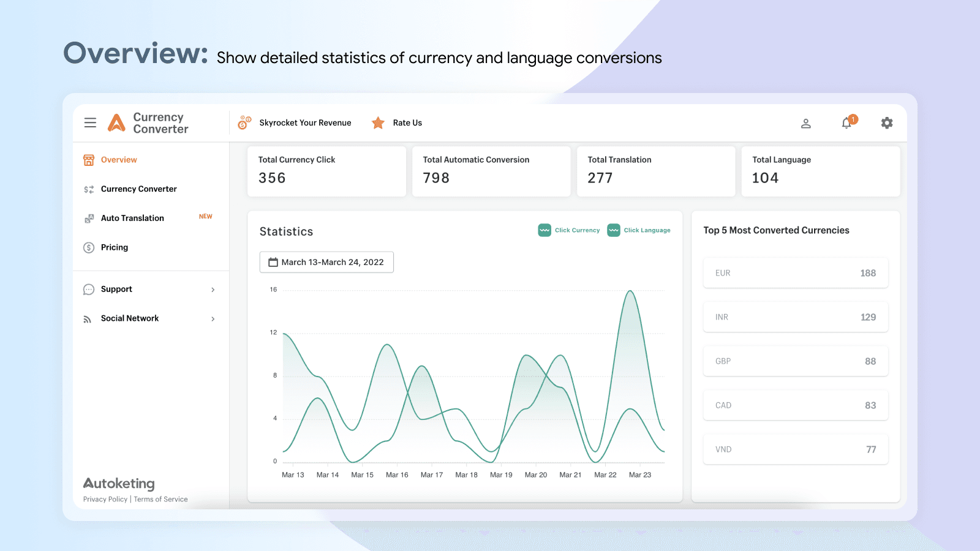Open the user account icon
The height and width of the screenshot is (551, 980).
pyautogui.click(x=806, y=123)
